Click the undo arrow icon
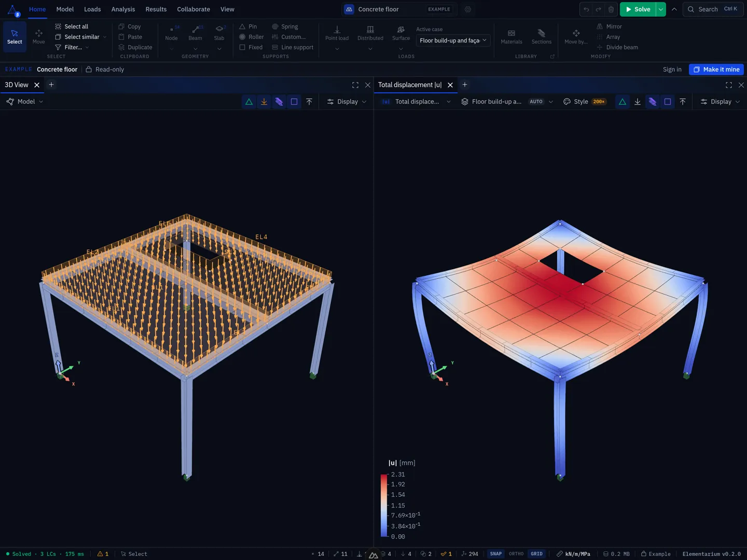 [586, 9]
